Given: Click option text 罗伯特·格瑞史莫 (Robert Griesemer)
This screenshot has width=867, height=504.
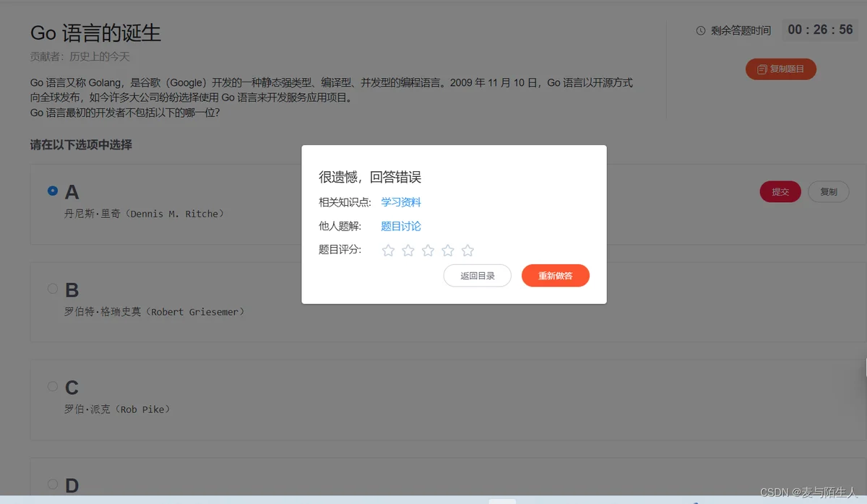Looking at the screenshot, I should pyautogui.click(x=155, y=312).
